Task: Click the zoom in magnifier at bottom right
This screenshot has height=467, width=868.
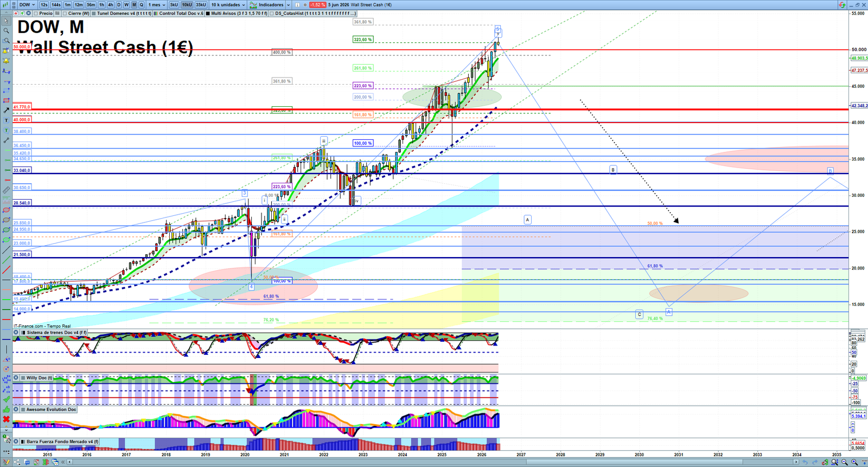Action: [854, 463]
